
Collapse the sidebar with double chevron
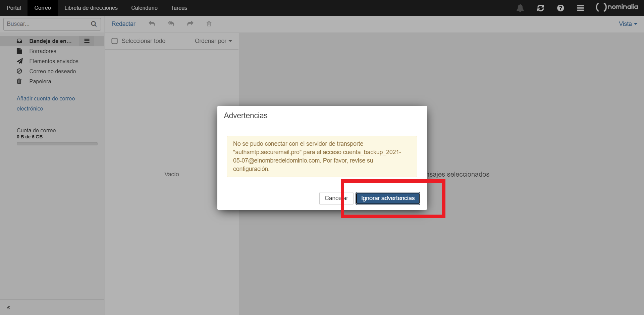(8, 308)
